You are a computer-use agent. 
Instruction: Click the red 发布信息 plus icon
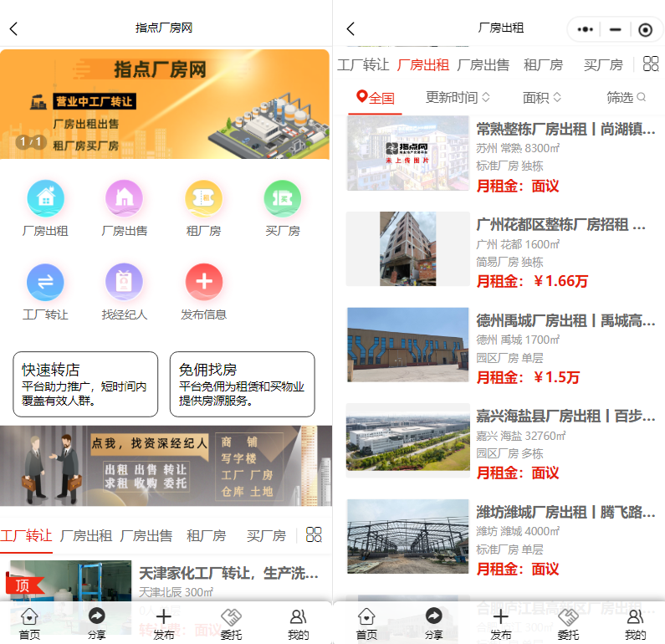click(x=203, y=282)
